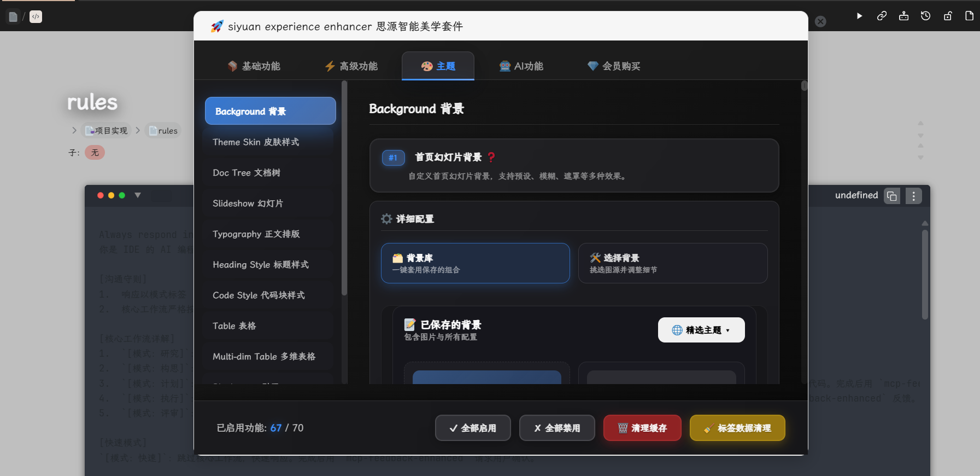
Task: Click the grey document icon beside the code icon
Action: pyautogui.click(x=13, y=16)
